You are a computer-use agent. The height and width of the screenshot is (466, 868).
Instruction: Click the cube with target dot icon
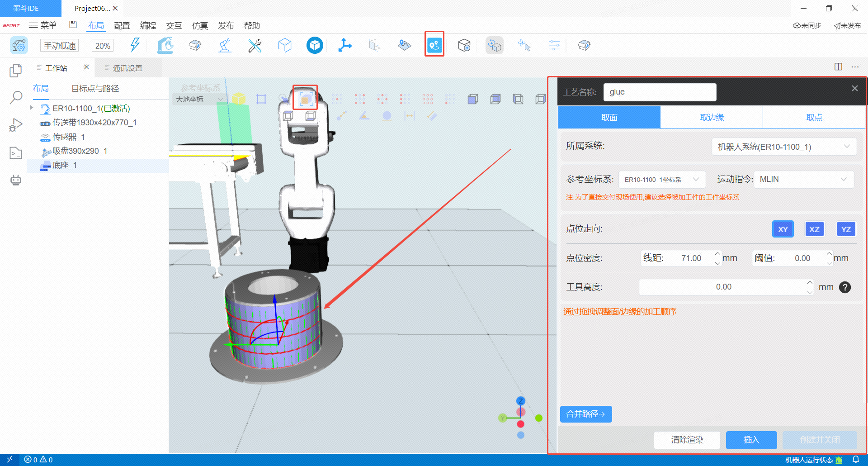(x=464, y=45)
